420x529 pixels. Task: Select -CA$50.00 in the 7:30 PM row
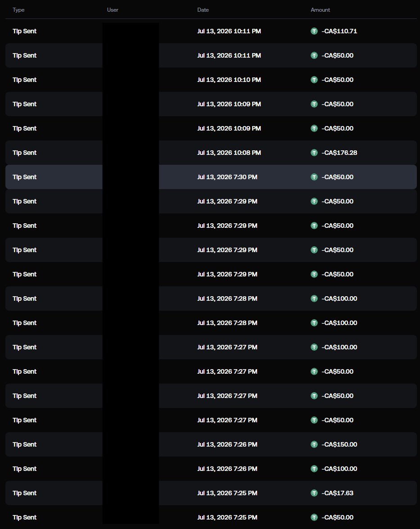337,177
